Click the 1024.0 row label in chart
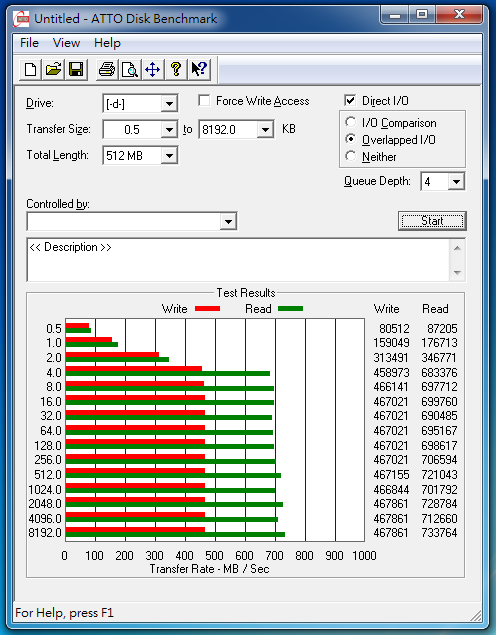This screenshot has height=635, width=496. pos(45,489)
